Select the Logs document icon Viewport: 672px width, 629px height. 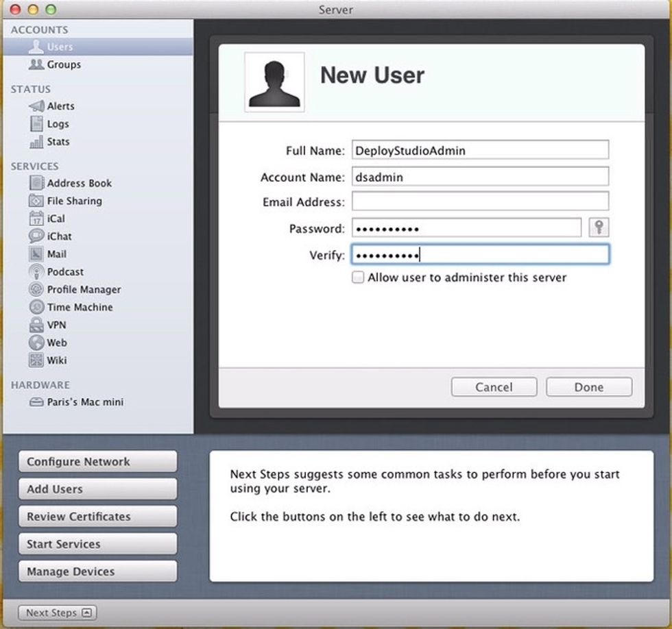pos(36,124)
